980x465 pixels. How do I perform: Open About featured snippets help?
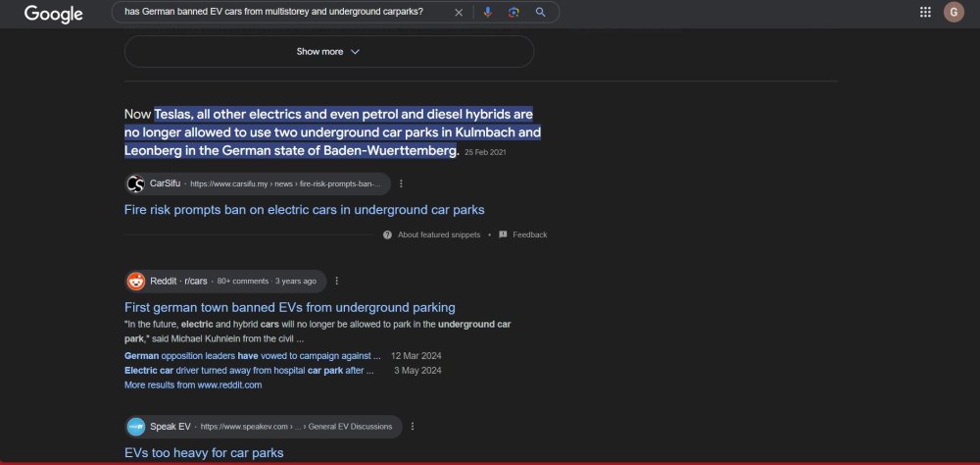[x=432, y=234]
